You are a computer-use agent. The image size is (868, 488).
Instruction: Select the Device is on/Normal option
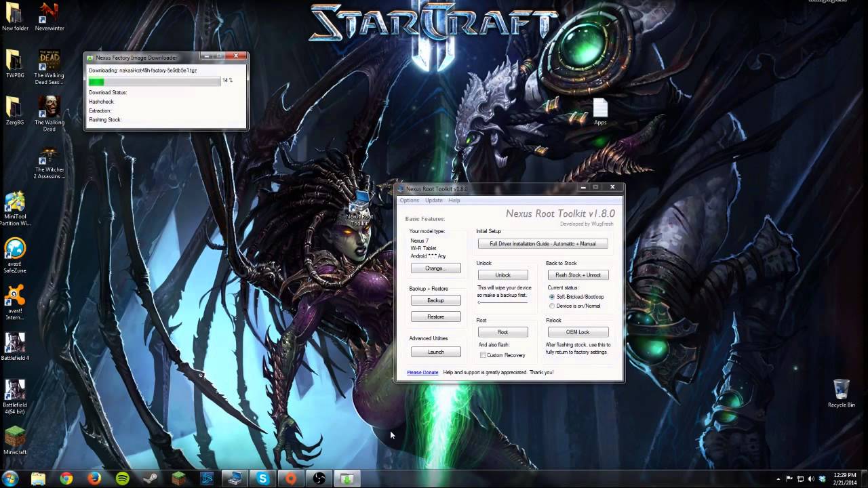[574, 306]
